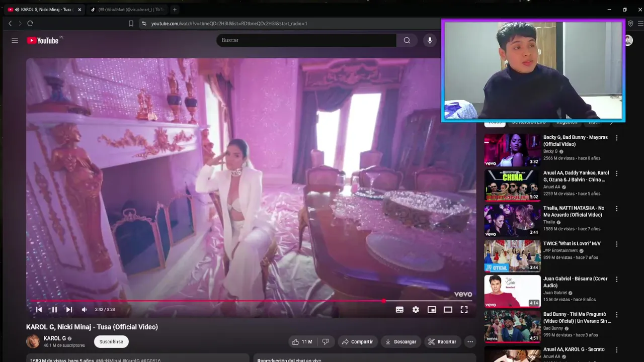Open more actions ellipsis below the video

(470, 342)
